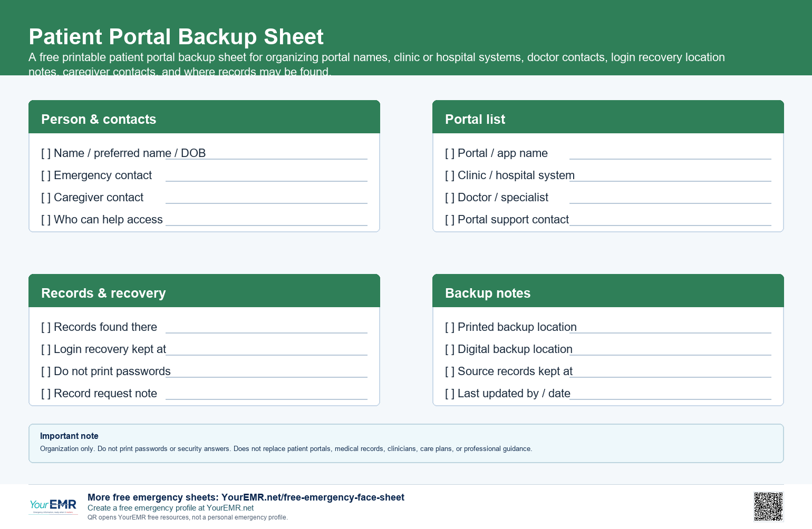Check the Printed backup location box
Image resolution: width=812 pixels, height=529 pixels.
pos(450,327)
